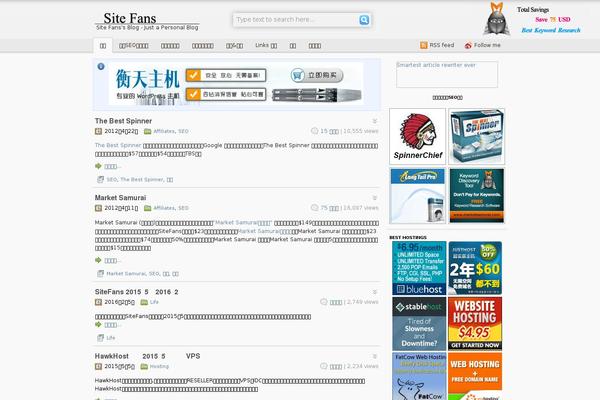Click calendar icon on SiteFans 2015 post
Viewport: 600px width, 400px height.
pyautogui.click(x=98, y=302)
